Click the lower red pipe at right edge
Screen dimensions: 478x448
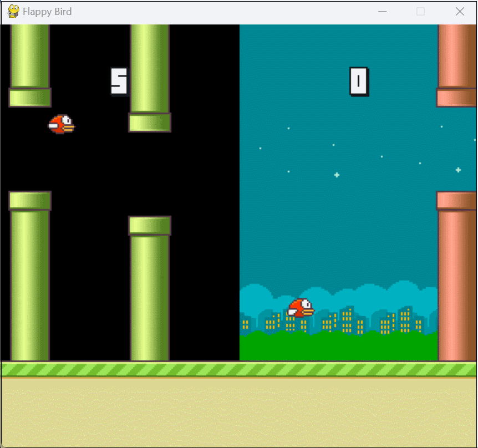point(456,277)
